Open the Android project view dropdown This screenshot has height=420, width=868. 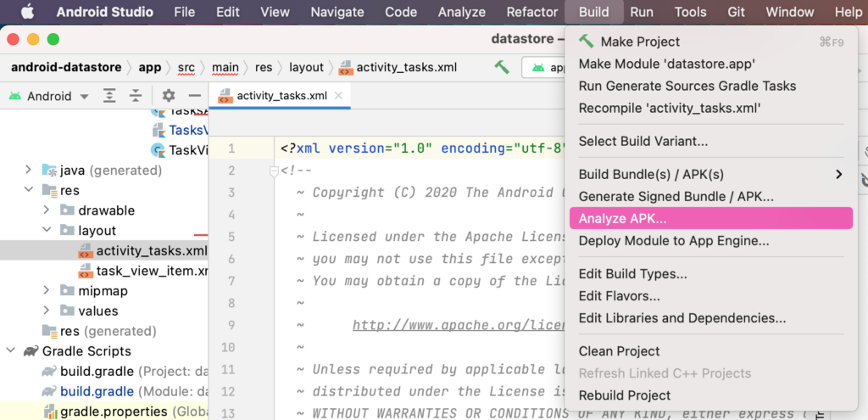(48, 97)
